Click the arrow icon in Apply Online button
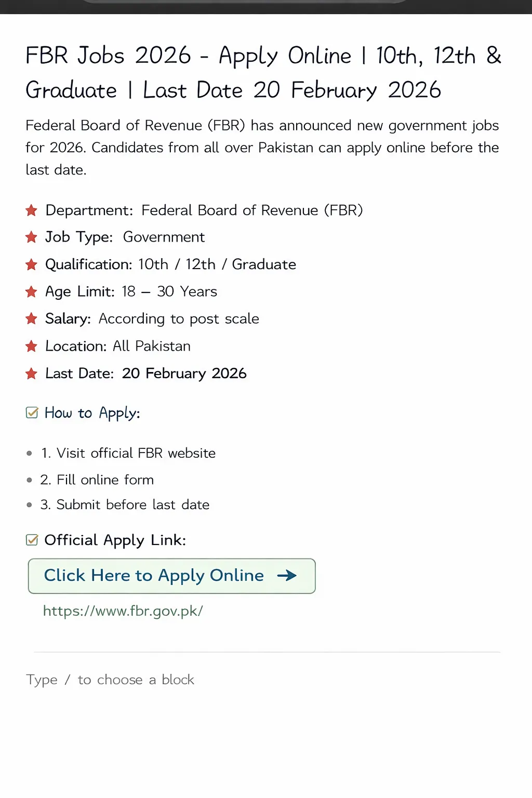 (286, 576)
